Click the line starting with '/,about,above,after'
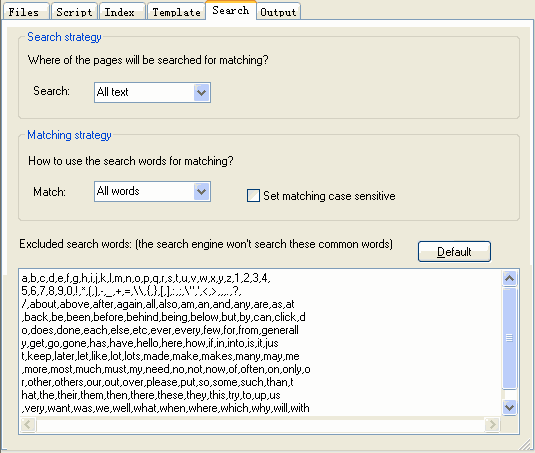 click(158, 304)
